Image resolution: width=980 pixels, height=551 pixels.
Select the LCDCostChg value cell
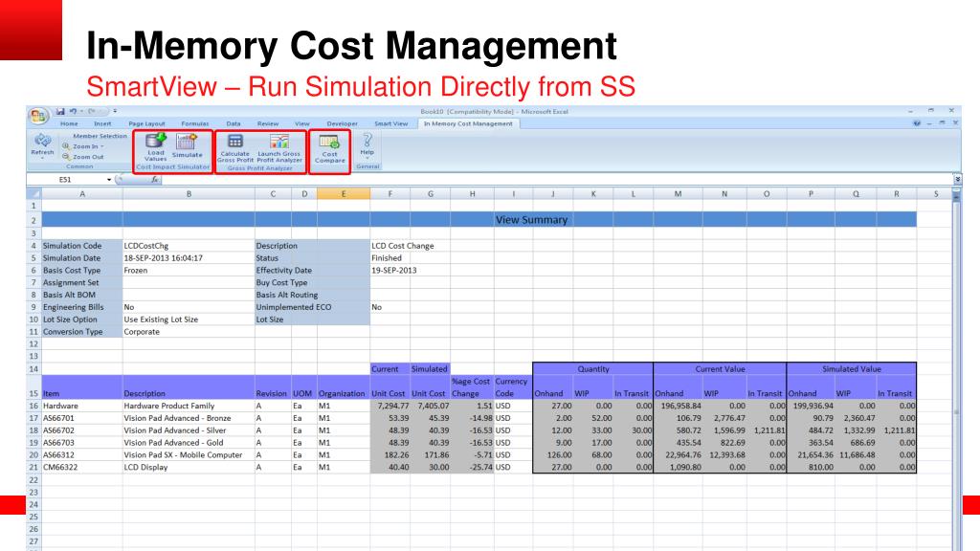coord(189,246)
